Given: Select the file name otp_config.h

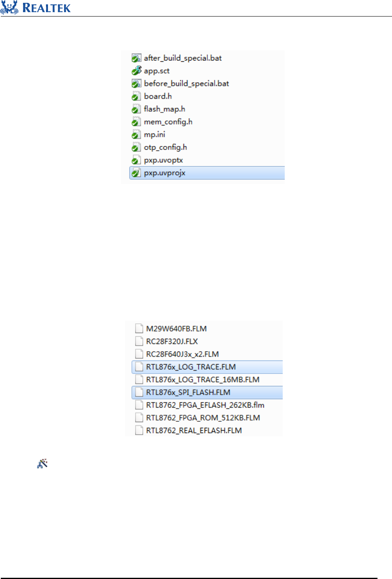Looking at the screenshot, I should [165, 148].
